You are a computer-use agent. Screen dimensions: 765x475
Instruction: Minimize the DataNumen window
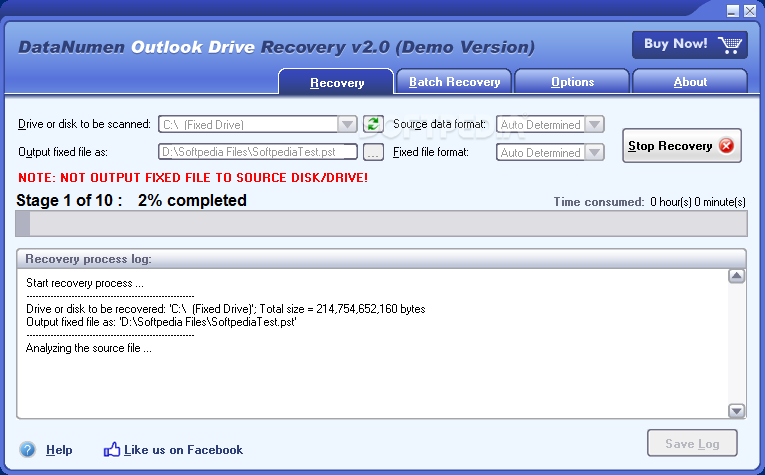733,11
